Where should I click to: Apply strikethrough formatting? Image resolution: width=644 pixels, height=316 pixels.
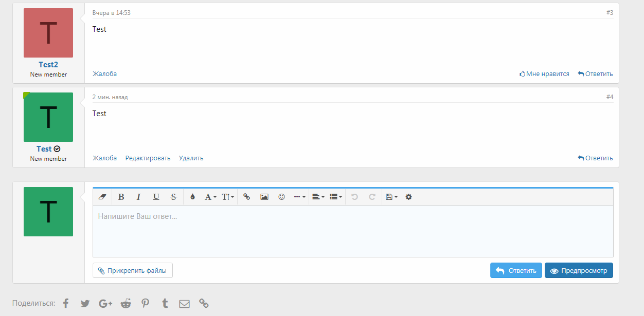(x=173, y=197)
